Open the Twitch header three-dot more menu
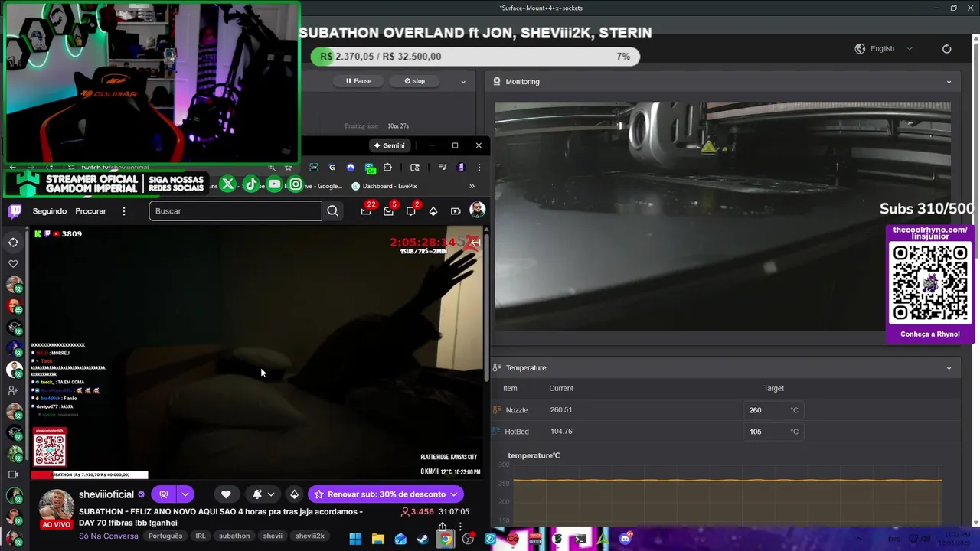Image resolution: width=980 pixels, height=551 pixels. [x=123, y=211]
